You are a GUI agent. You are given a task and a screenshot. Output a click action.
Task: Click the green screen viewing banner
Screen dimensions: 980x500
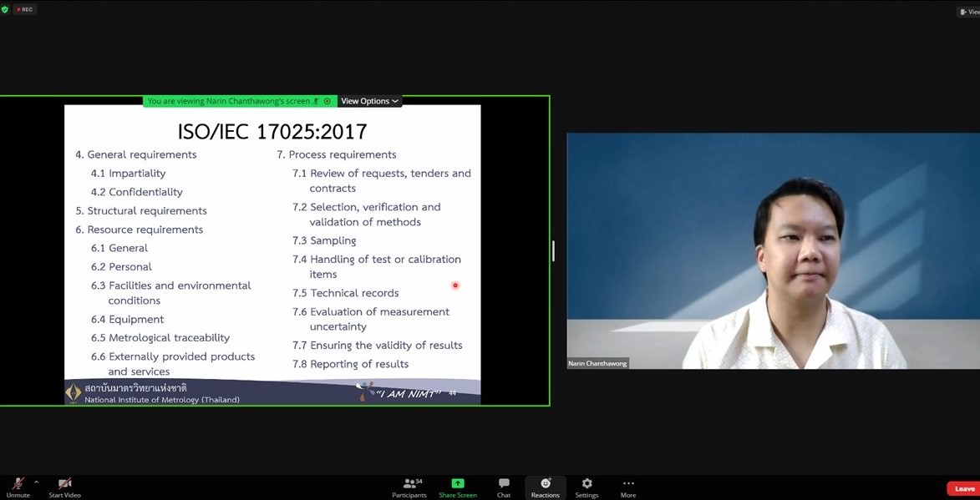click(228, 101)
